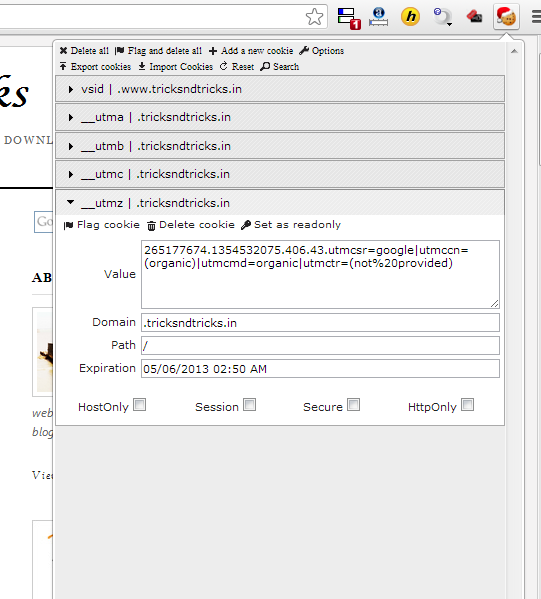Image resolution: width=541 pixels, height=599 pixels.
Task: Expand the __utmb cookie row
Action: point(280,146)
